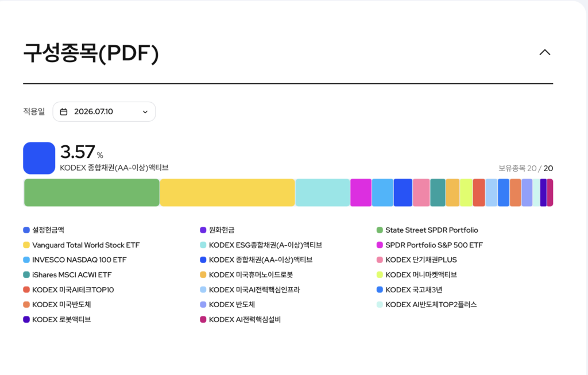Select the red KODEX 미국AI테크TOP10 bar segment
The width and height of the screenshot is (588, 375).
coord(479,193)
